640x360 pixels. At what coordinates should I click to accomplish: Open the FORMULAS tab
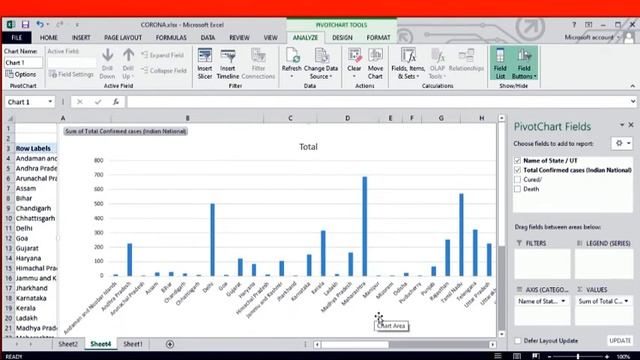coord(171,38)
